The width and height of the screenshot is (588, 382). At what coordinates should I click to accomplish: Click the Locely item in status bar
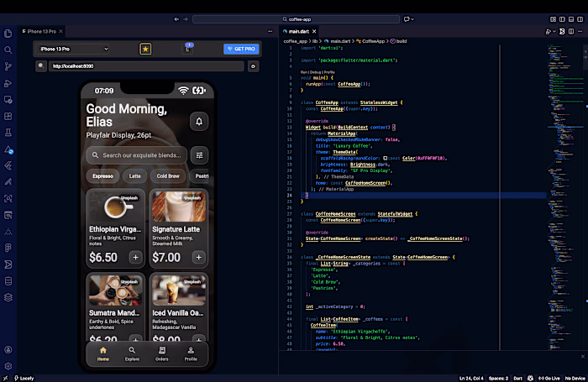24,379
